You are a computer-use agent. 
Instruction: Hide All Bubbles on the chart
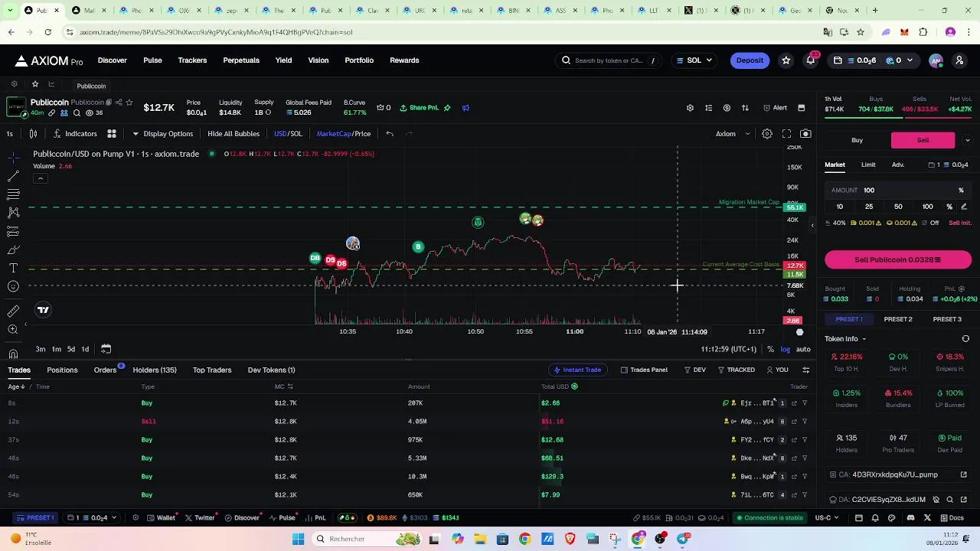pyautogui.click(x=234, y=134)
